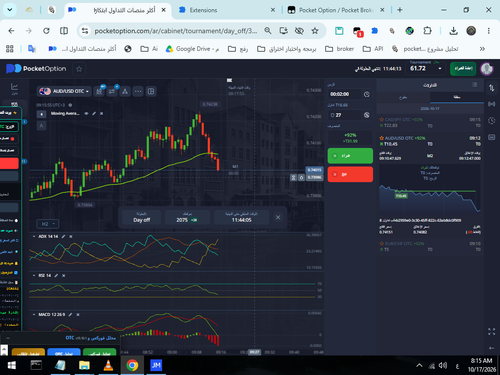Edit the MACD 12 26 9 indicator settings
This screenshot has width=500, height=375.
click(70, 314)
